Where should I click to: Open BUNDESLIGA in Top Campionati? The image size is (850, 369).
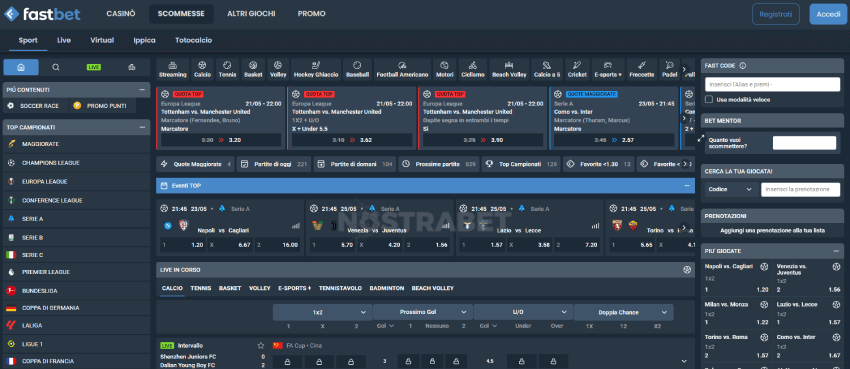click(x=76, y=290)
